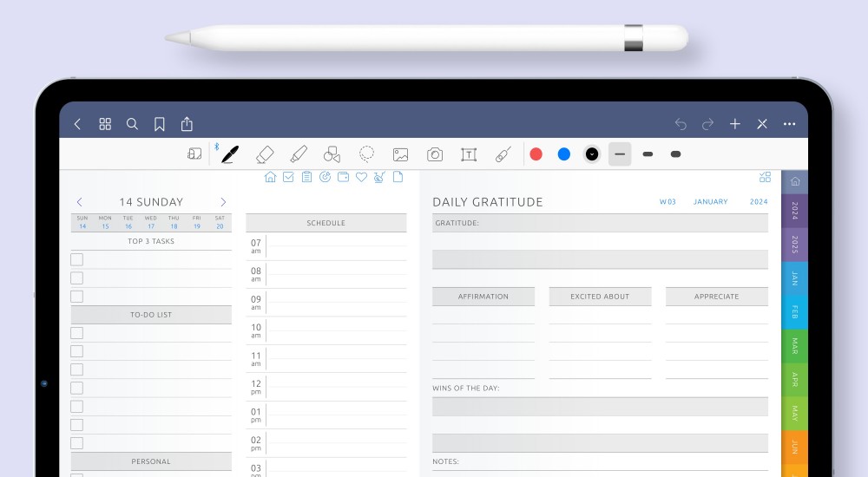This screenshot has height=477, width=868.
Task: Open the search magnifier in the top bar
Action: click(132, 124)
